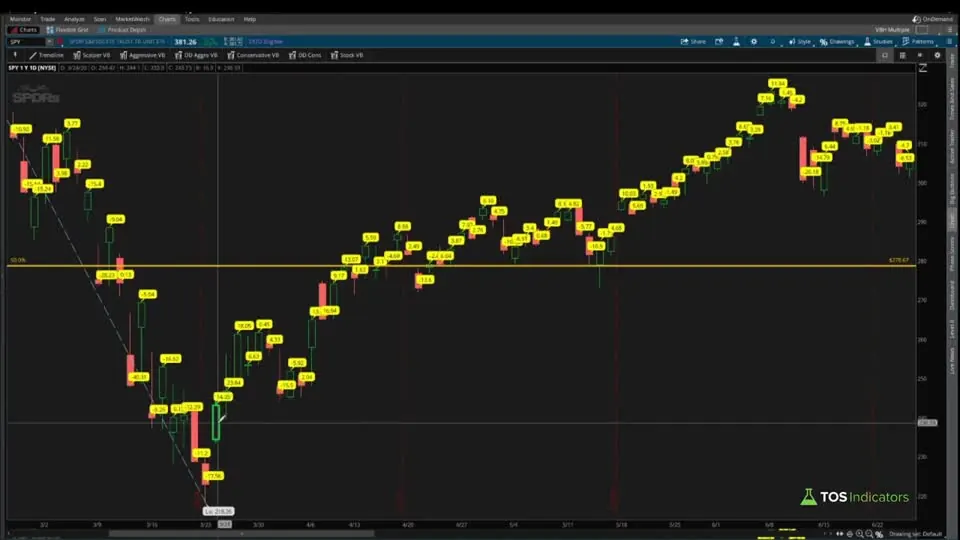Screen dimensions: 960x540
Task: Click the Conservative VB toolbar button
Action: [253, 55]
